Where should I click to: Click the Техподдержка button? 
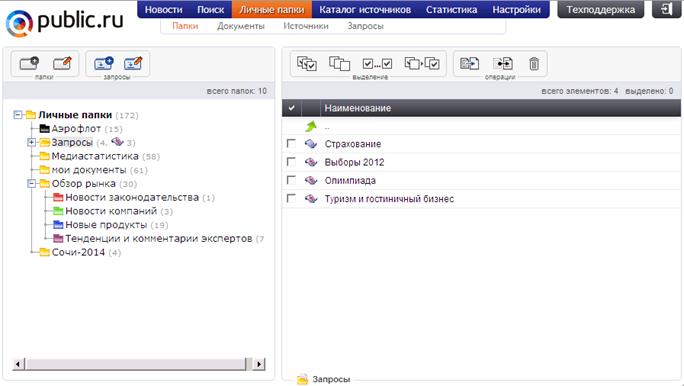(x=601, y=9)
